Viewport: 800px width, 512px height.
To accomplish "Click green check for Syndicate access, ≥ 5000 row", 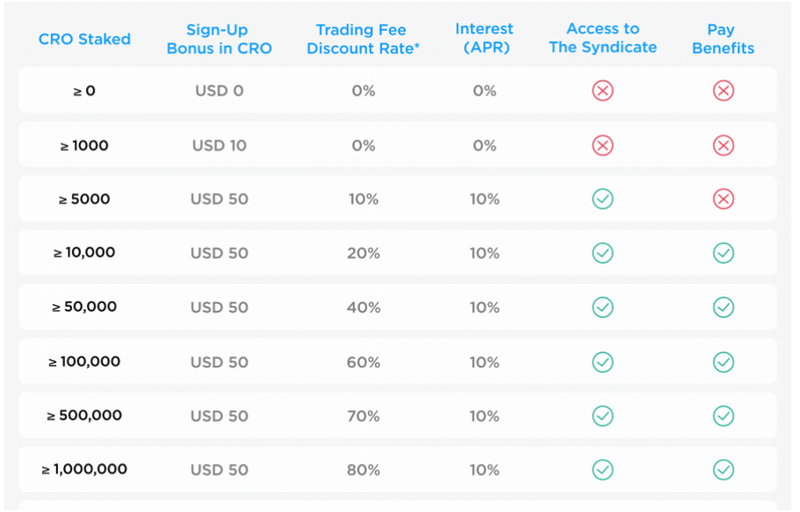I will click(602, 200).
